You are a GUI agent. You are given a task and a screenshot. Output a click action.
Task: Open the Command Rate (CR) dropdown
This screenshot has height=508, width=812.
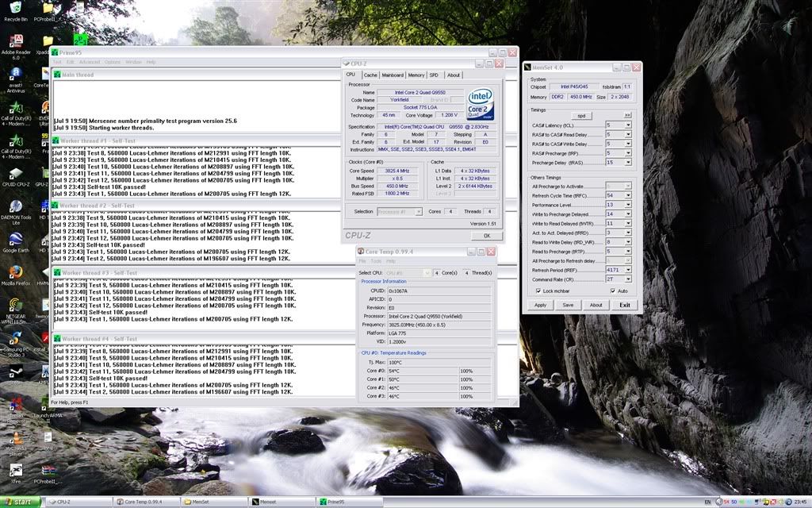pos(628,279)
